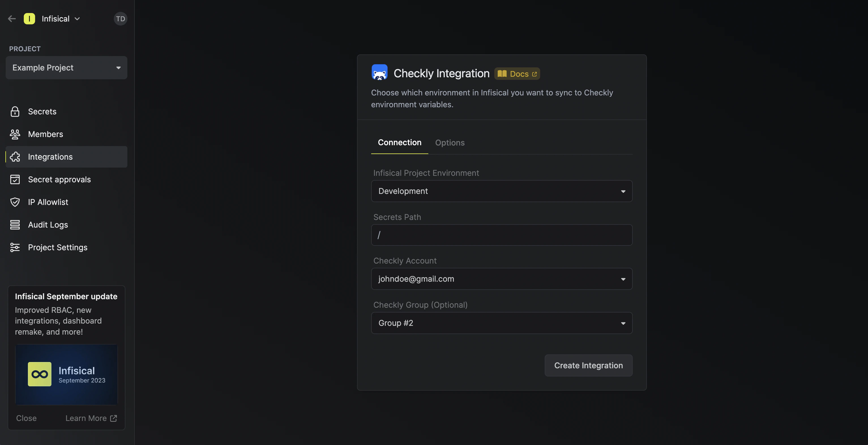Open the TD user avatar menu

coord(120,19)
